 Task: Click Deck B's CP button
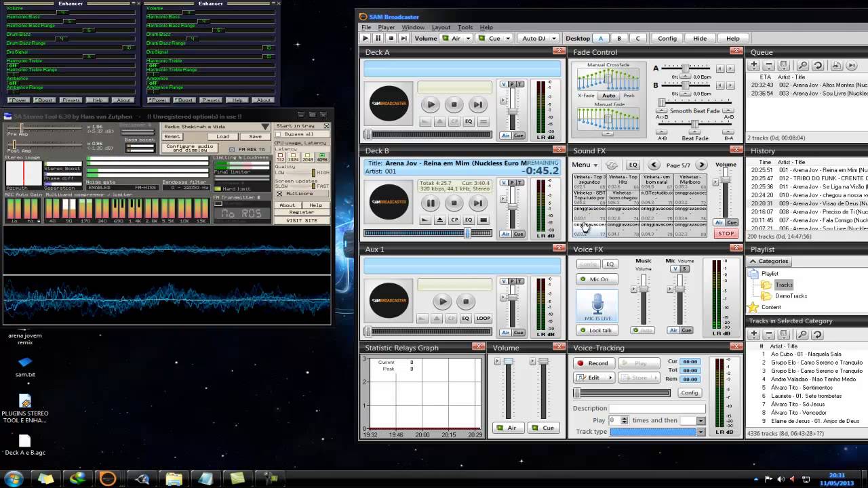coord(454,220)
